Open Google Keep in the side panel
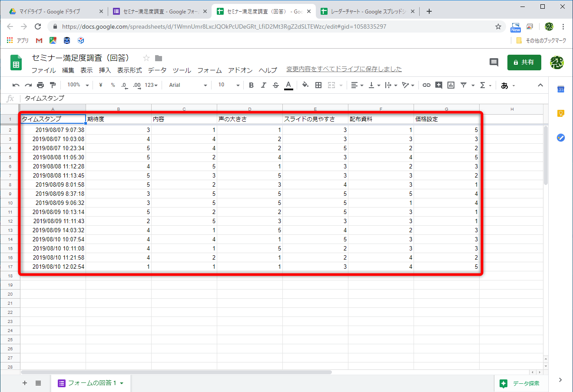Viewport: 573px width, 392px height. 561,113
